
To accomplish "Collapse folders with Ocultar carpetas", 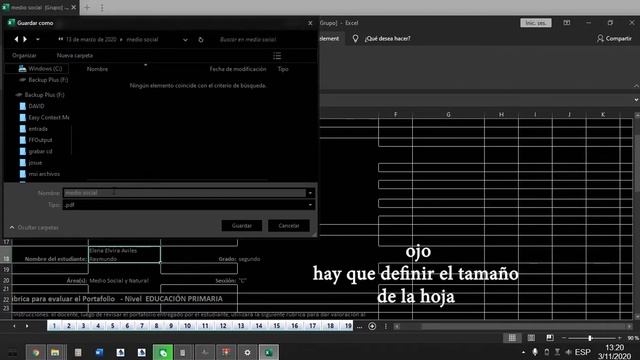I will coord(34,227).
